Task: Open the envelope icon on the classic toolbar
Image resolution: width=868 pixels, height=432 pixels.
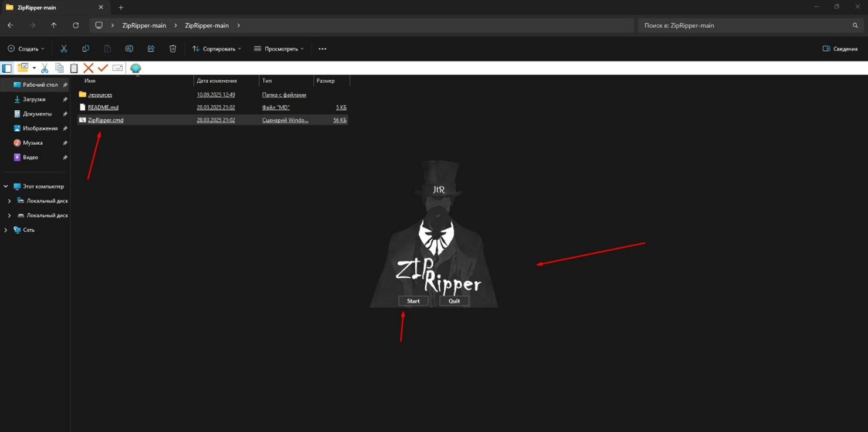Action: [117, 67]
